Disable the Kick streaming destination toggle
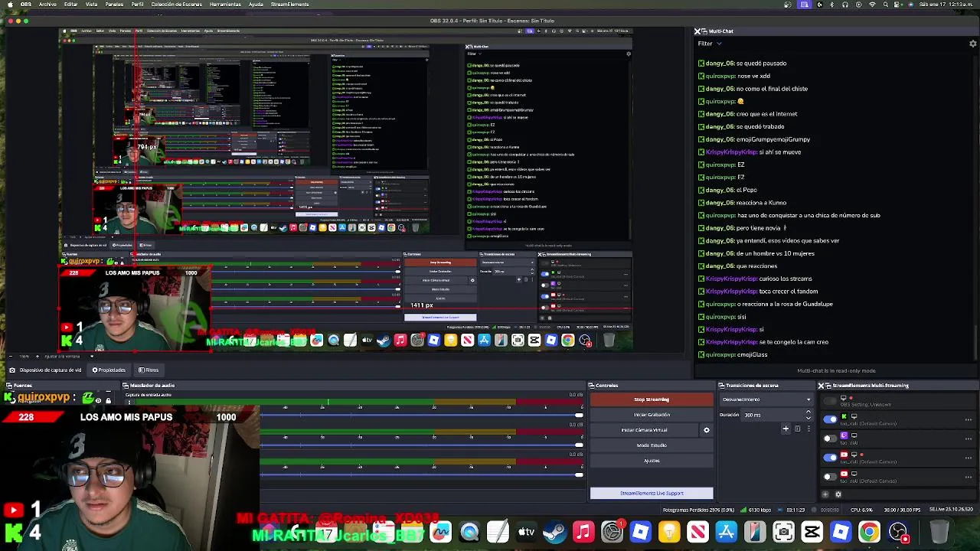Screen dimensions: 980x551 pyautogui.click(x=830, y=419)
